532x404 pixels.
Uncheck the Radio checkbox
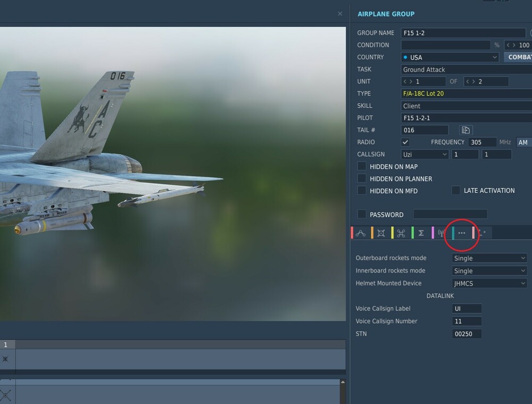pos(405,142)
